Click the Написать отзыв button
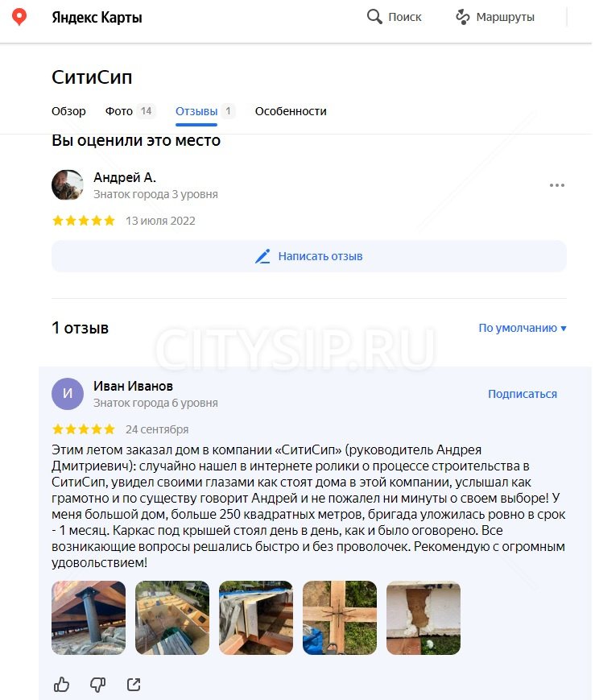 (x=309, y=256)
